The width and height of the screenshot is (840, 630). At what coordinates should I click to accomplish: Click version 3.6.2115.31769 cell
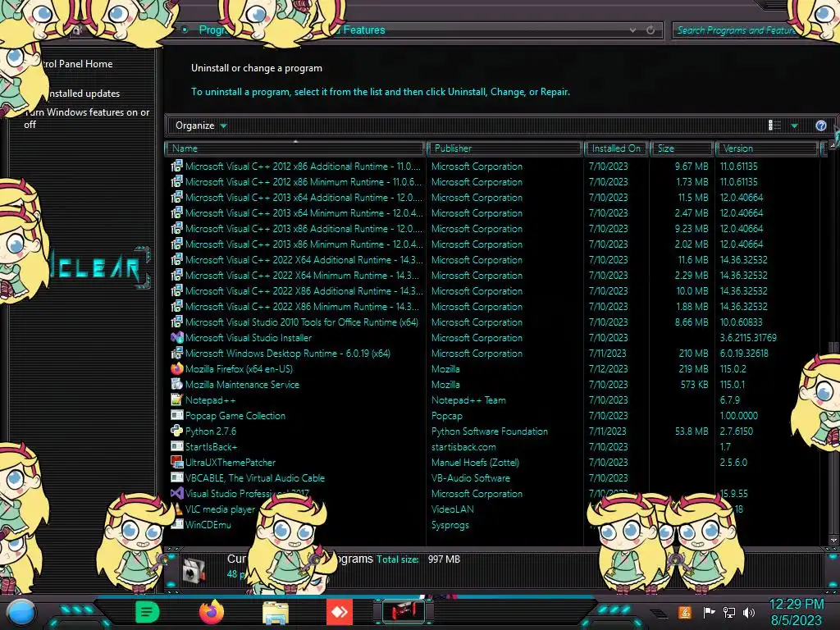click(x=748, y=337)
